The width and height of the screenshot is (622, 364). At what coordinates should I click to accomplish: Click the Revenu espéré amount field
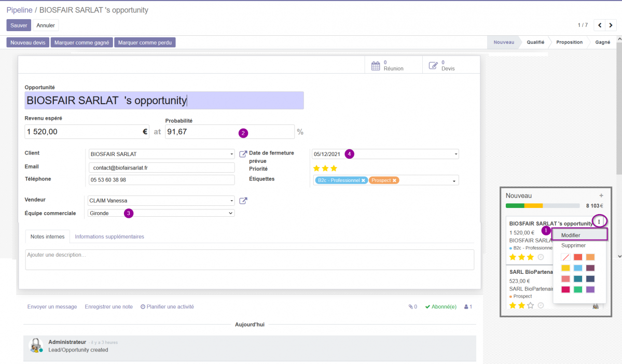pos(87,132)
